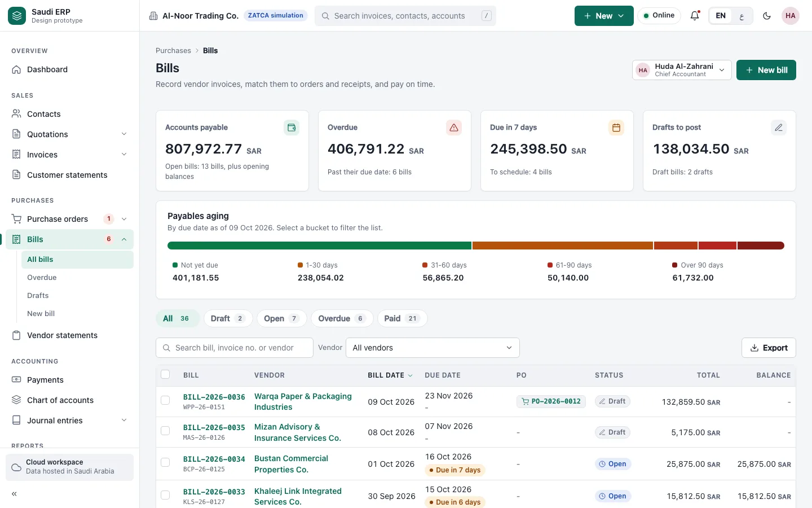Open the New dropdown button in top bar
812x508 pixels.
[604, 16]
